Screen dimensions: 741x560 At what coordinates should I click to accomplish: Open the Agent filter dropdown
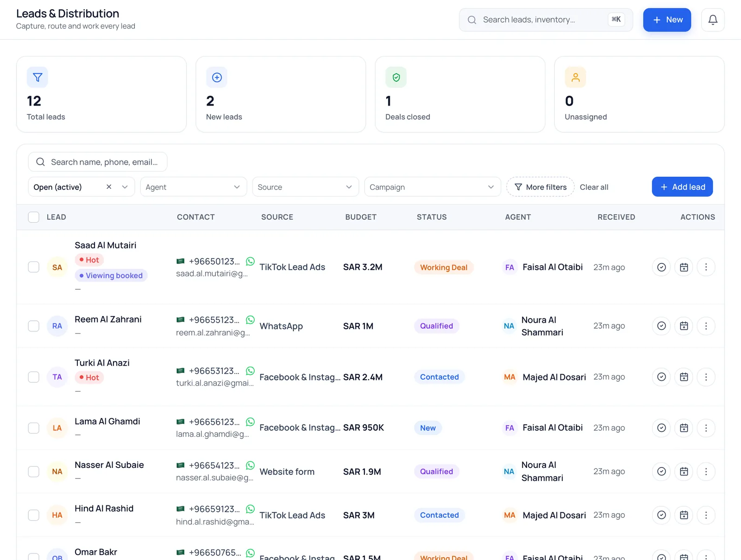193,187
